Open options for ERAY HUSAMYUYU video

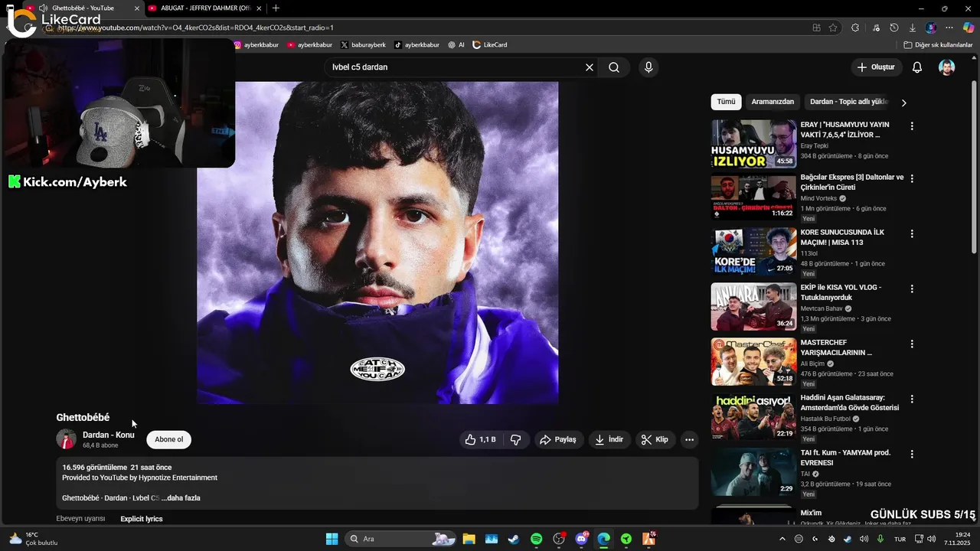(912, 126)
